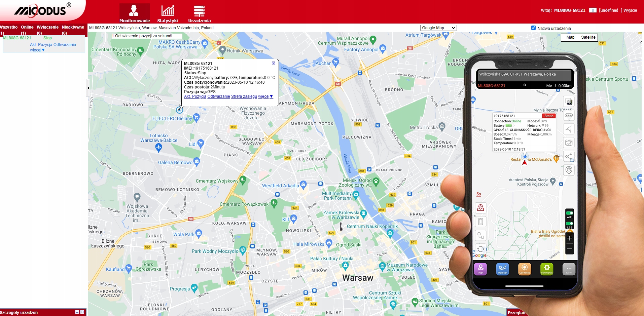Click the E.LECLERC Bielany shop pin

coord(196,118)
